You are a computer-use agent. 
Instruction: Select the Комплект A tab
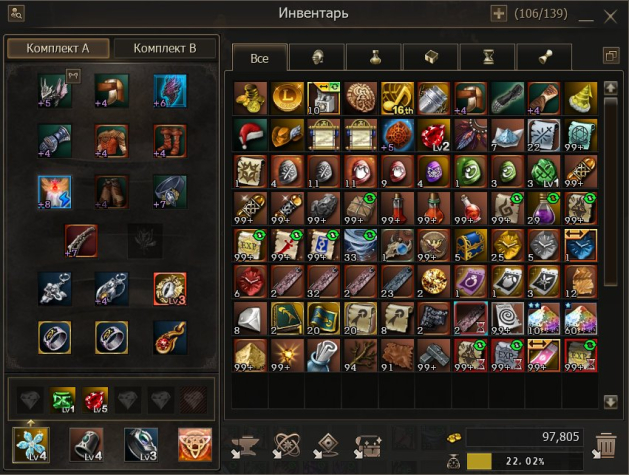58,49
